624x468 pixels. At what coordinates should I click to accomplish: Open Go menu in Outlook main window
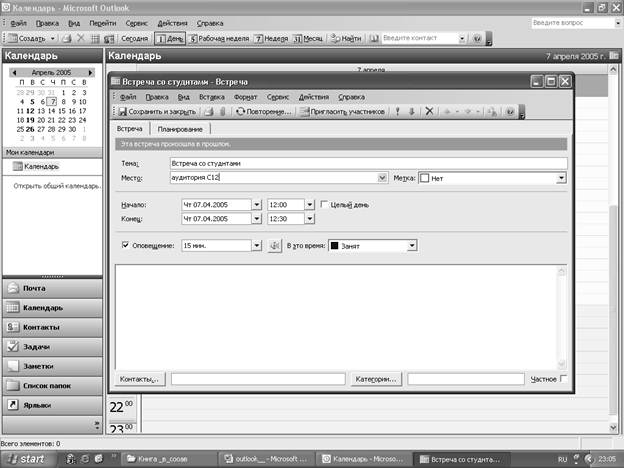(x=103, y=23)
